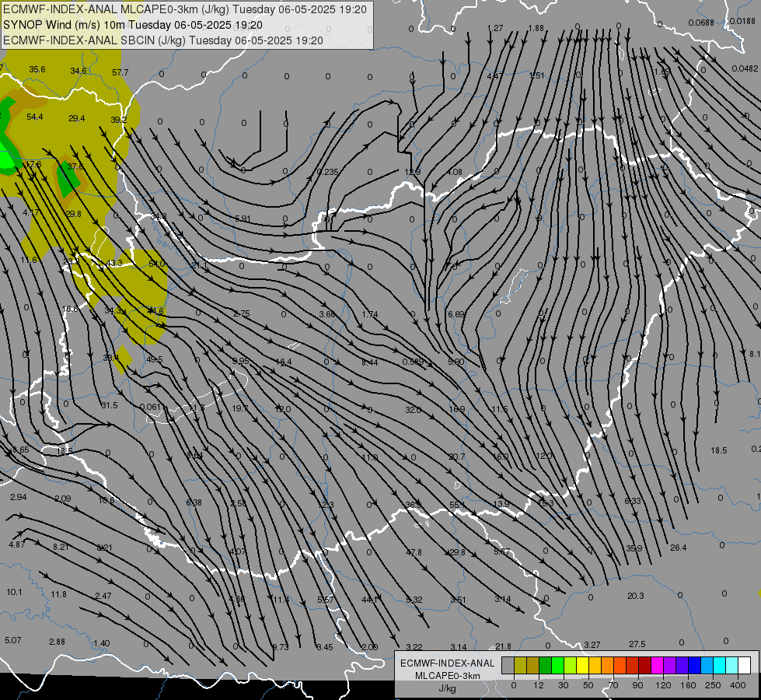Click the '120' legend scale label

(663, 685)
